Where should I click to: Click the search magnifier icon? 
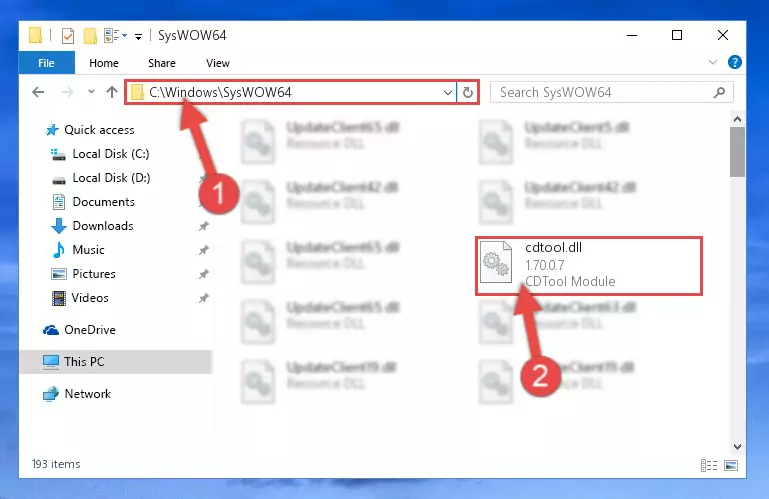point(719,92)
